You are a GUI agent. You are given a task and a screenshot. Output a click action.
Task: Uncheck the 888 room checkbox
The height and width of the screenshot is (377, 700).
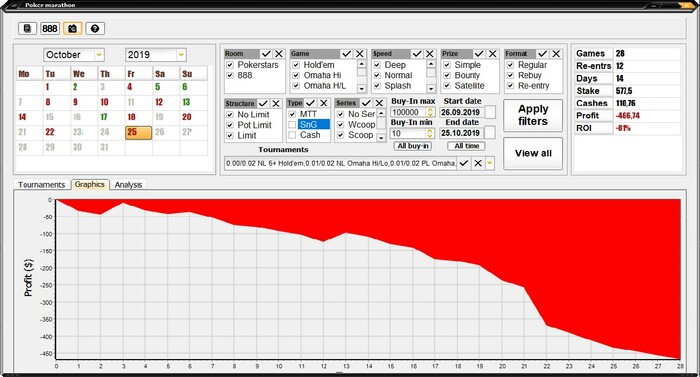click(230, 75)
